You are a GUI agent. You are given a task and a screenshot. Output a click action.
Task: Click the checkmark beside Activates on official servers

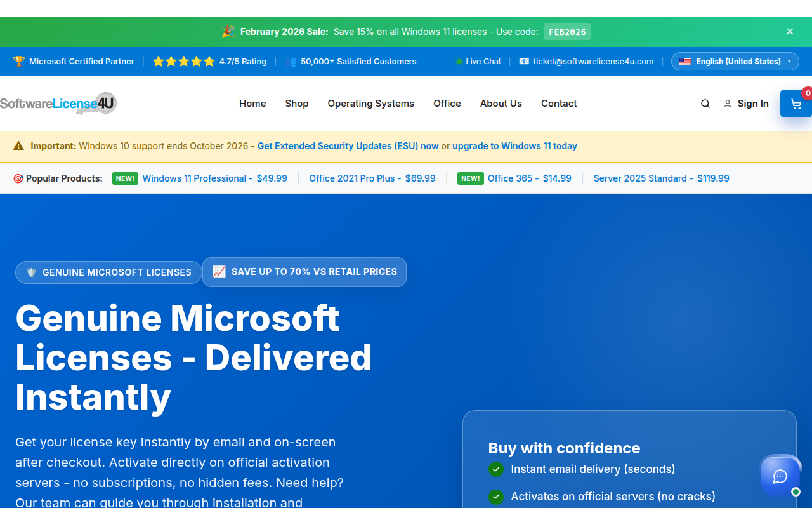click(496, 497)
